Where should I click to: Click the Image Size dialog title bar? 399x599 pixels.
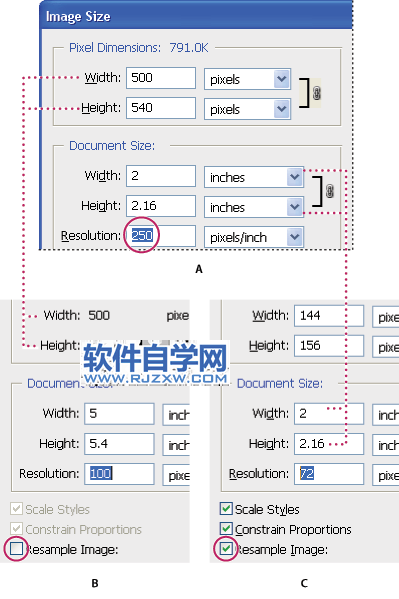pyautogui.click(x=196, y=16)
